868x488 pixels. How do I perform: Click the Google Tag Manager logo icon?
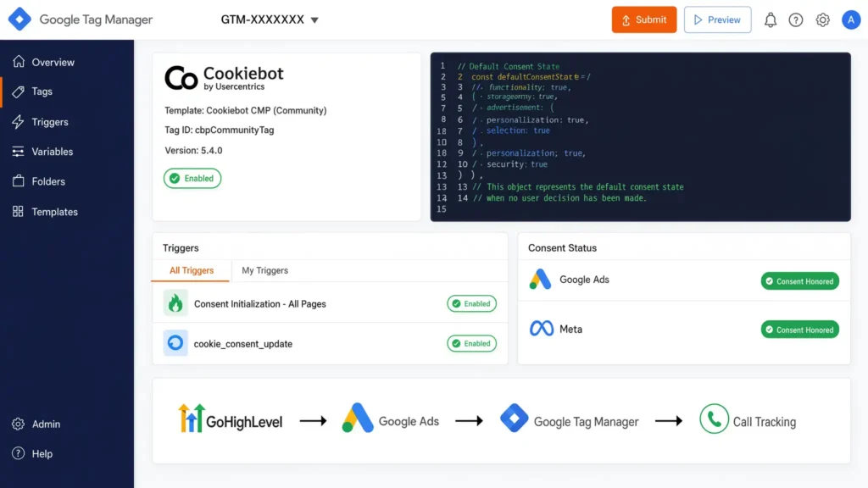pos(19,19)
